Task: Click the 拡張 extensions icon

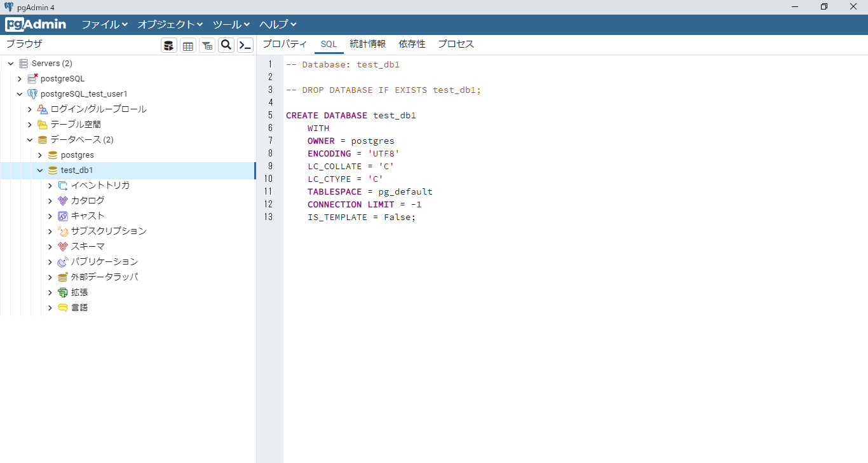Action: click(x=63, y=293)
